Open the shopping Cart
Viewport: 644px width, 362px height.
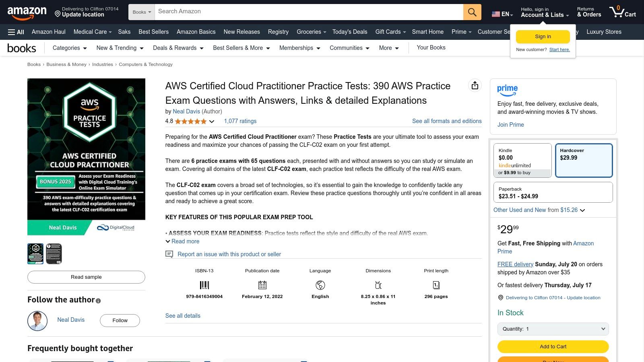click(x=622, y=12)
